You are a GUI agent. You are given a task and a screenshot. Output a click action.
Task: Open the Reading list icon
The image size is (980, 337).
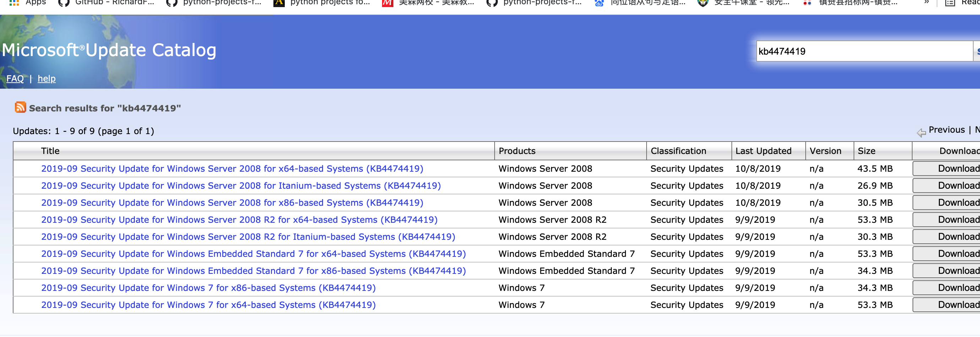click(950, 2)
